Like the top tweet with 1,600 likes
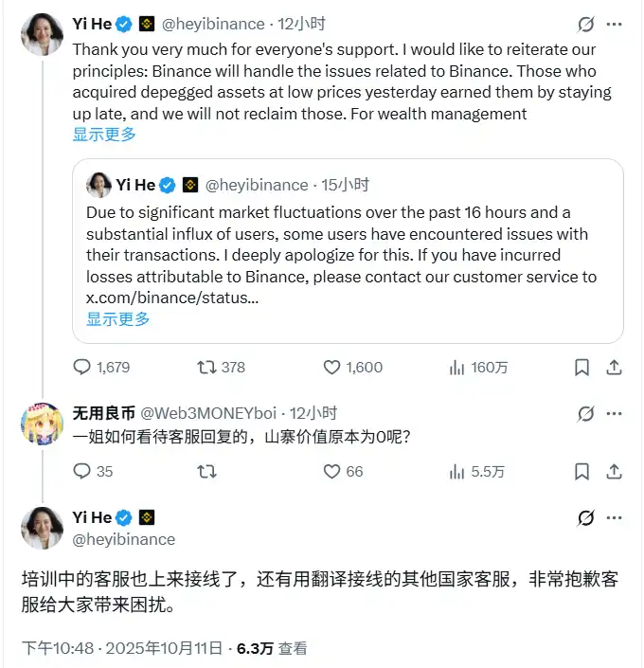Screen dimensions: 644x668 tap(332, 367)
